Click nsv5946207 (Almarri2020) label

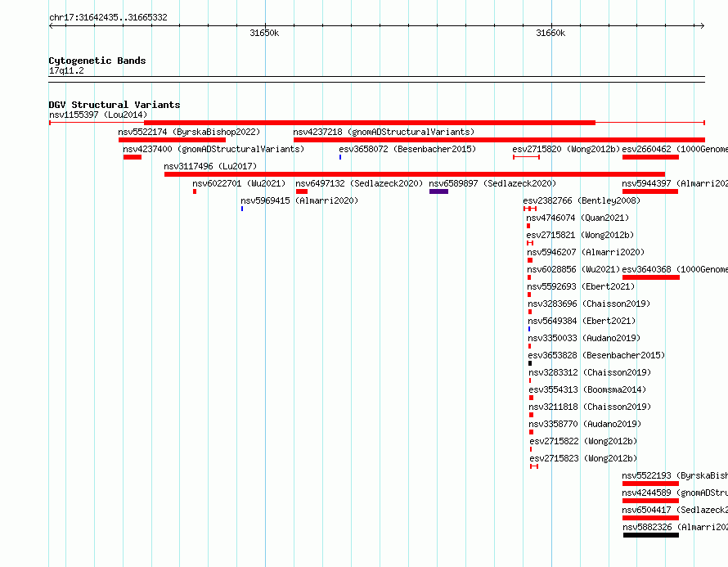(x=586, y=252)
